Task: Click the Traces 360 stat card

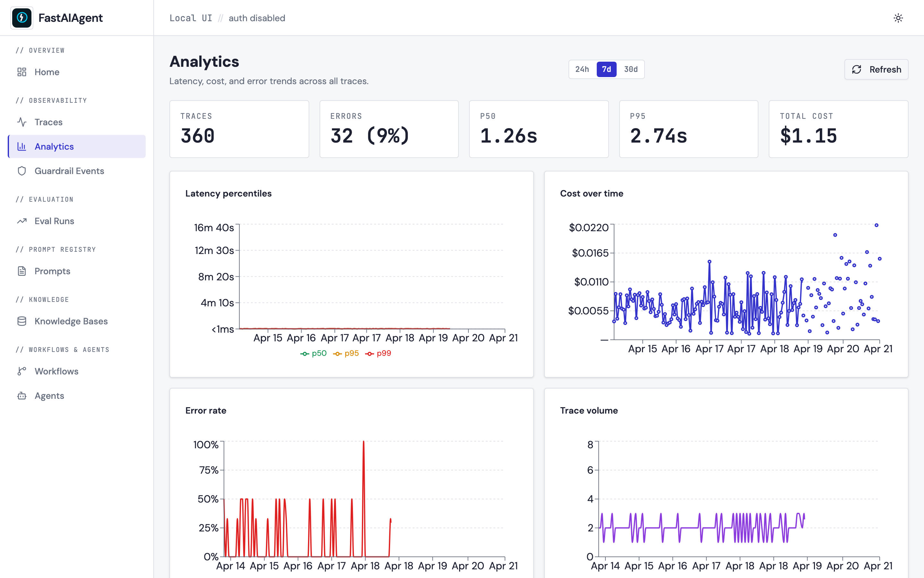Action: pos(239,129)
